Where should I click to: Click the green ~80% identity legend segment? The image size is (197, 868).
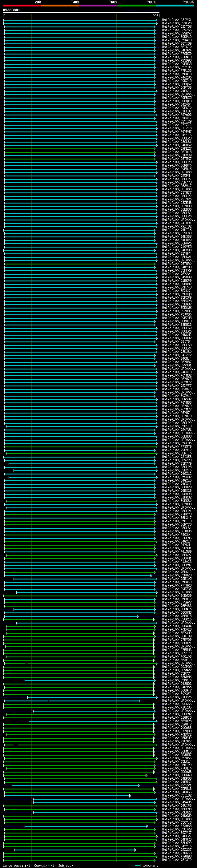[x=136, y=6]
